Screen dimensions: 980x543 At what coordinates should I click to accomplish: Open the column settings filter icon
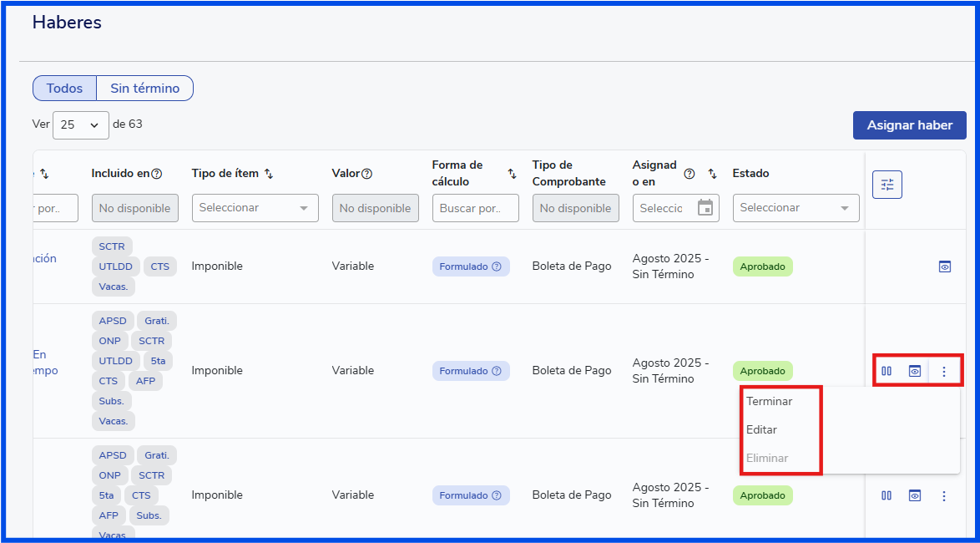(887, 185)
